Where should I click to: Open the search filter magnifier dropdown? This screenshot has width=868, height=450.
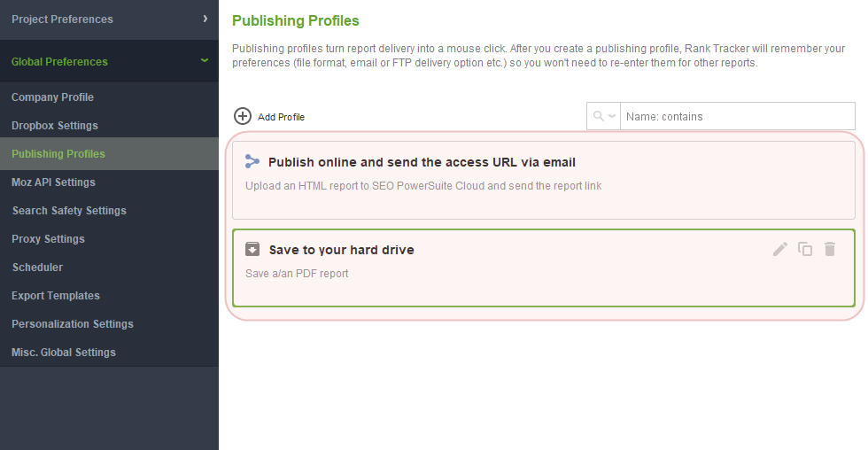click(x=604, y=116)
